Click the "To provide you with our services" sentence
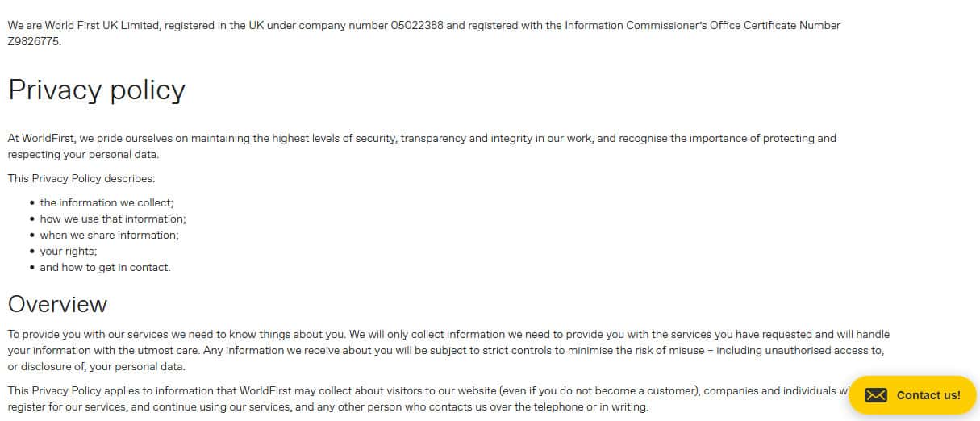This screenshot has width=980, height=421. (89, 334)
